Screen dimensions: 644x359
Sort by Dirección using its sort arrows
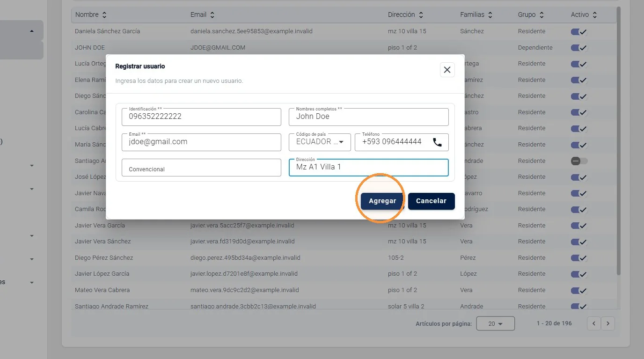(421, 15)
